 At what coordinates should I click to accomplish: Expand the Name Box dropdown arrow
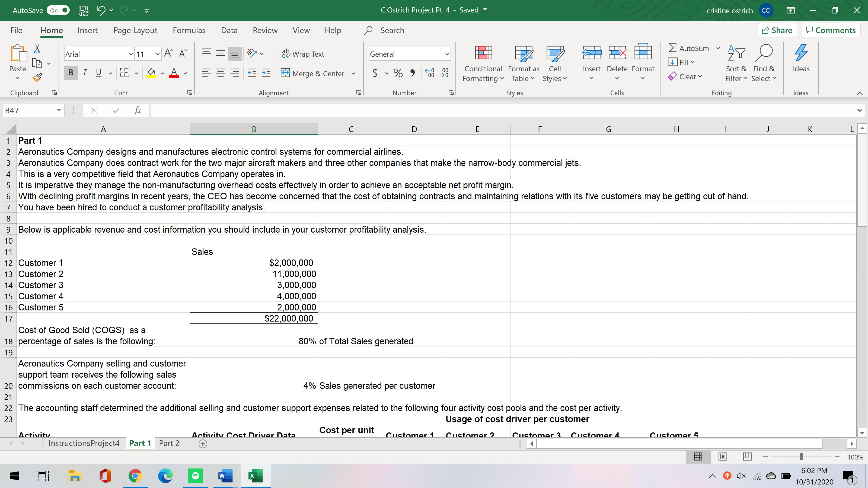(x=59, y=110)
